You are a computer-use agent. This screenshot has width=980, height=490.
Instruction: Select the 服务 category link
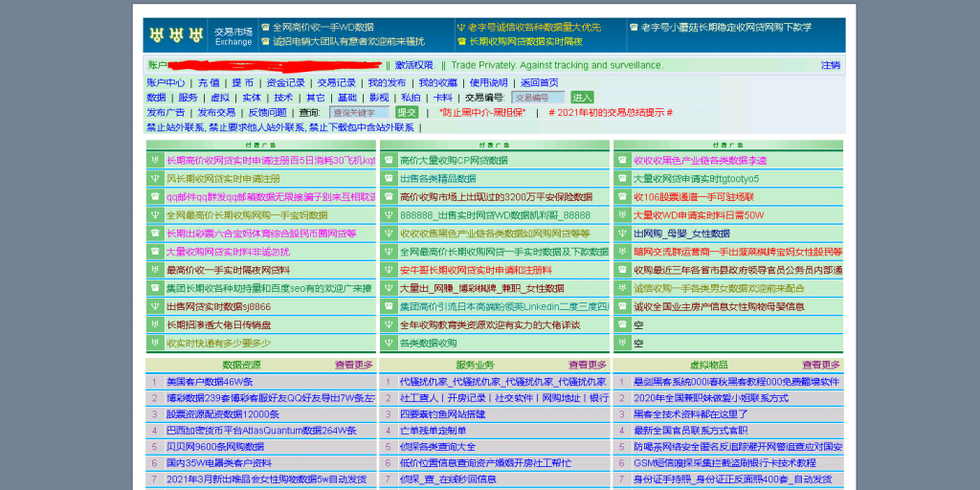click(189, 98)
